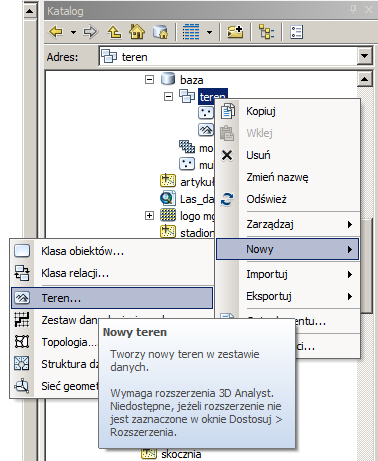This screenshot has height=461, width=378.
Task: Click the Back arrow in Katalog toolbar
Action: pyautogui.click(x=56, y=32)
